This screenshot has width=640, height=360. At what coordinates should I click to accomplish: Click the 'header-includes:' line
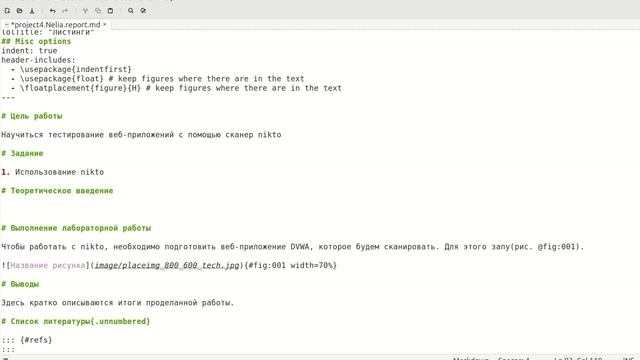(x=38, y=60)
